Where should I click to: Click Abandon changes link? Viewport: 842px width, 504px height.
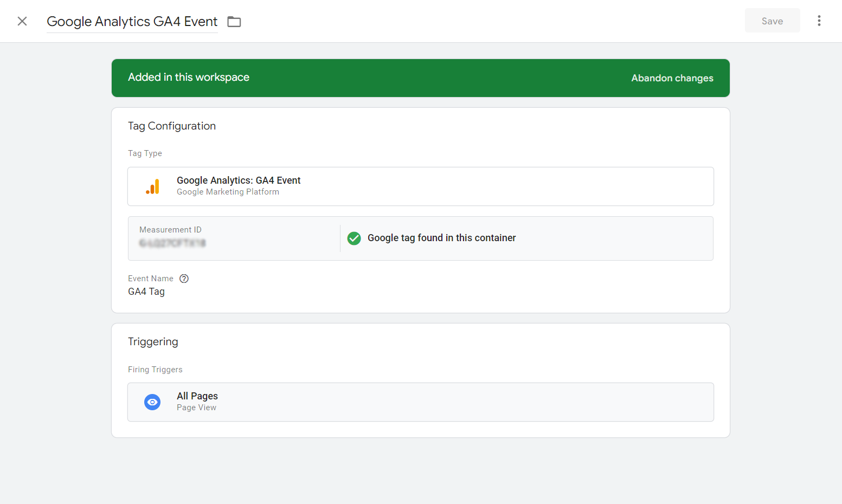point(672,78)
